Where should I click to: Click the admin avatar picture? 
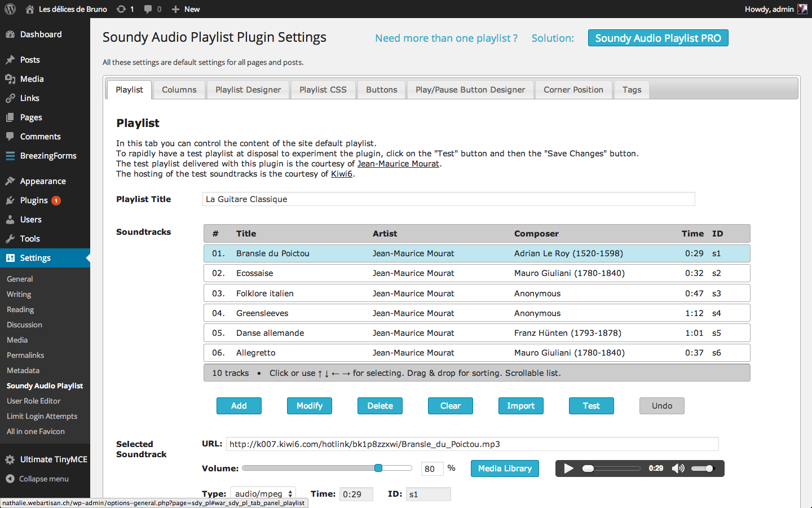coord(802,9)
